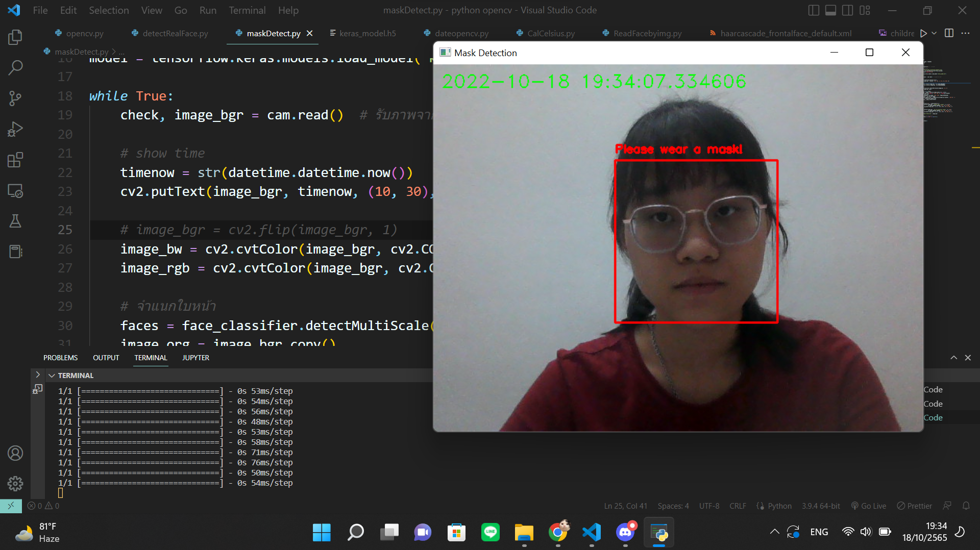
Task: Select the Run and Debug icon
Action: (x=15, y=129)
